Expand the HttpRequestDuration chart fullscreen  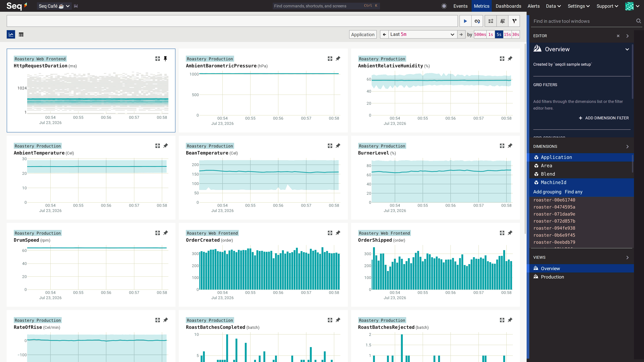point(157,58)
